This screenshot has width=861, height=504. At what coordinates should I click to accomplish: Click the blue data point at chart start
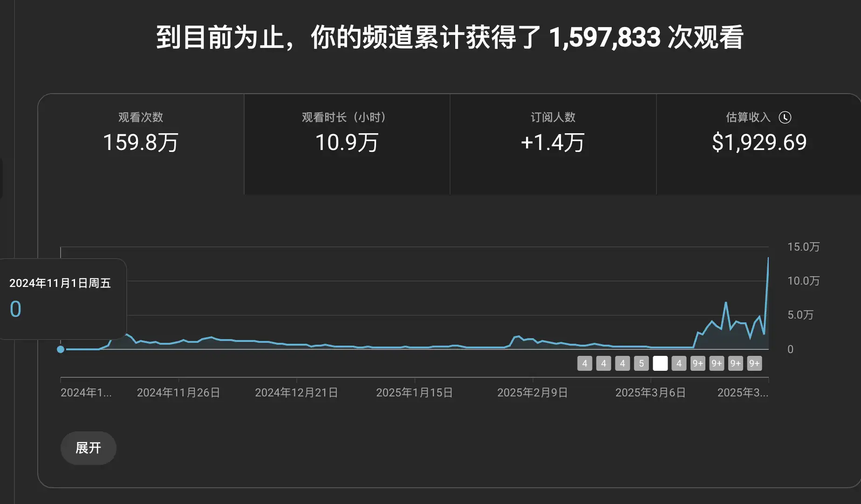click(x=61, y=349)
